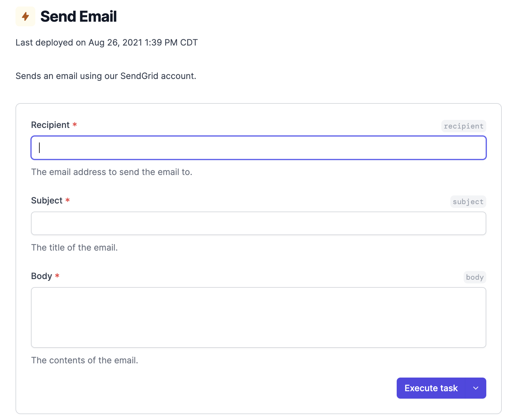Click the 'recipient' parameter slug tag
Viewport: 512px width, 420px height.
click(464, 126)
